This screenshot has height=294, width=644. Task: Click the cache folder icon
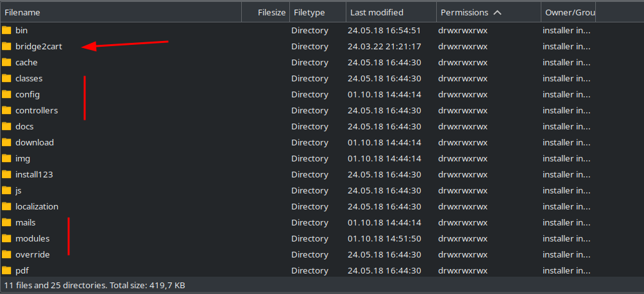[7, 62]
